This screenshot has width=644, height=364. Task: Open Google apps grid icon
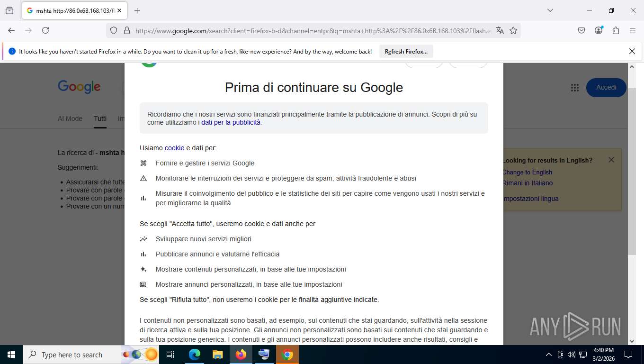[575, 87]
